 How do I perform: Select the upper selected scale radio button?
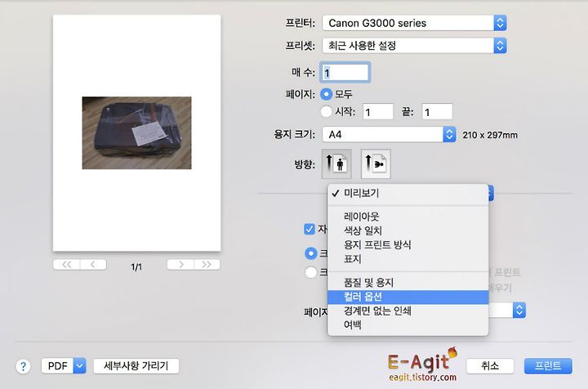(x=311, y=253)
